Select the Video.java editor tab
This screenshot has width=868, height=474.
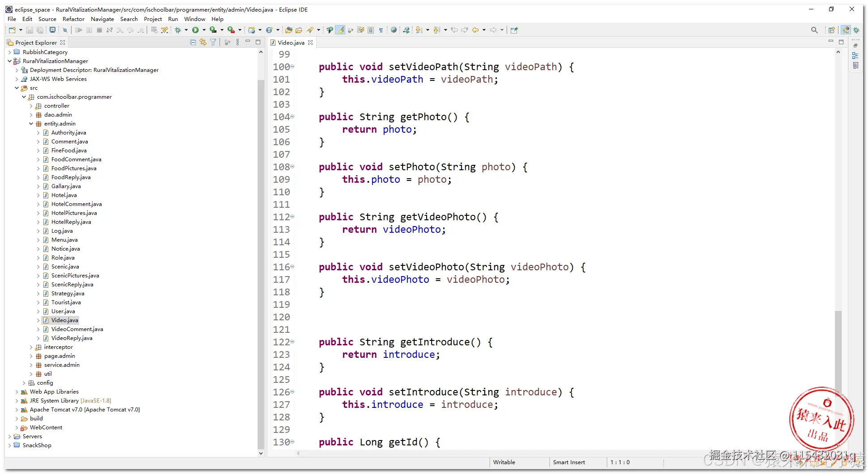[291, 42]
